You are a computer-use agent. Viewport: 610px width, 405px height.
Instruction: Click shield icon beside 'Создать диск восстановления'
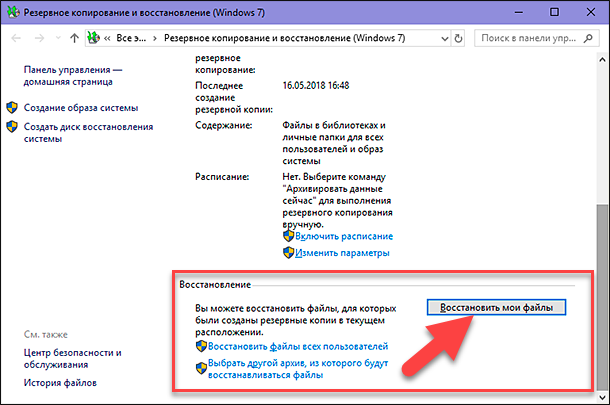click(x=12, y=126)
